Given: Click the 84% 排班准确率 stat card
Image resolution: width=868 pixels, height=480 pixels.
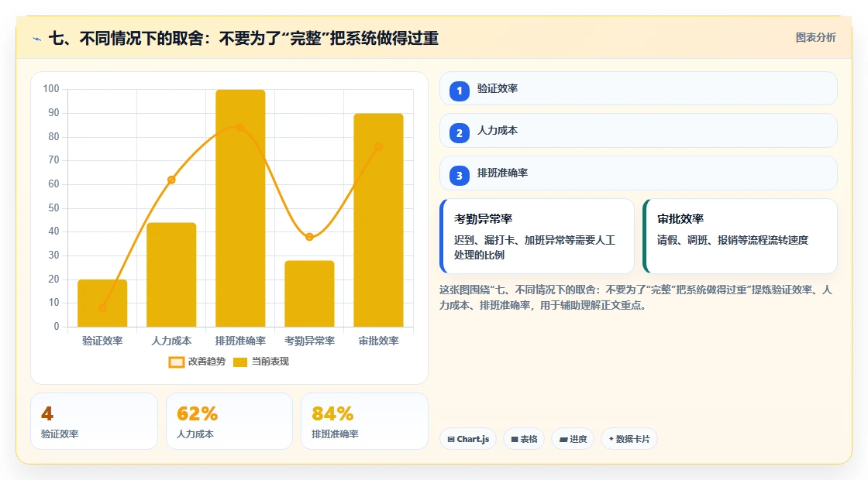Looking at the screenshot, I should pyautogui.click(x=364, y=421).
